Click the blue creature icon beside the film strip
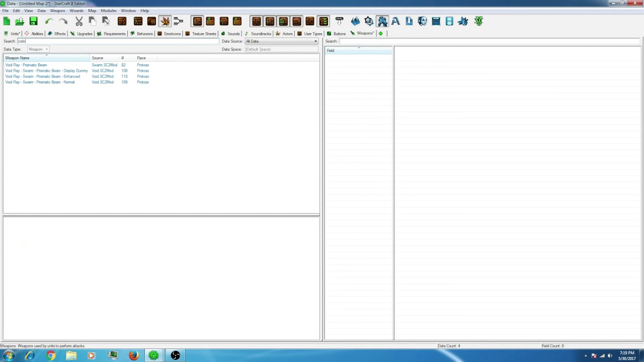 463,21
